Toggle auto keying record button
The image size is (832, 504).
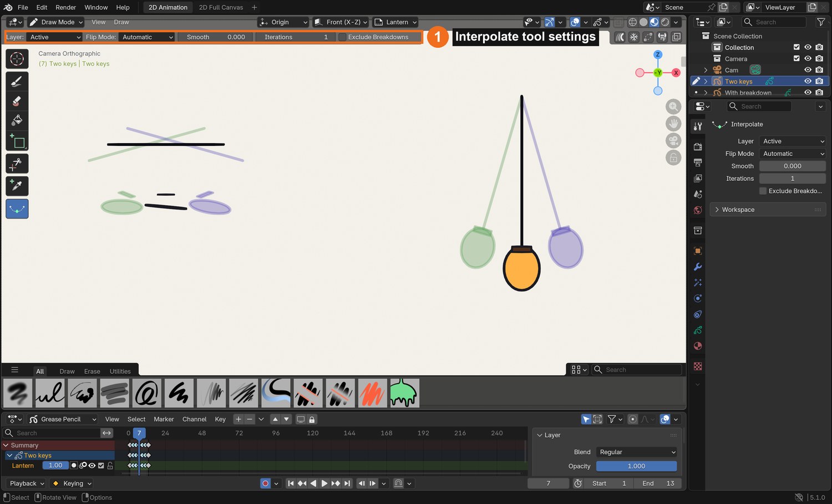click(265, 483)
